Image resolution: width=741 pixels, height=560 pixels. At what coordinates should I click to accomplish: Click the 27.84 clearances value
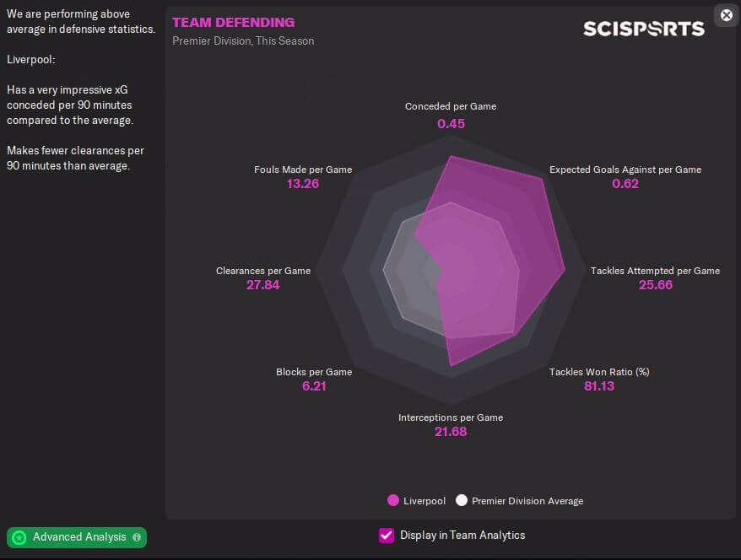[262, 285]
